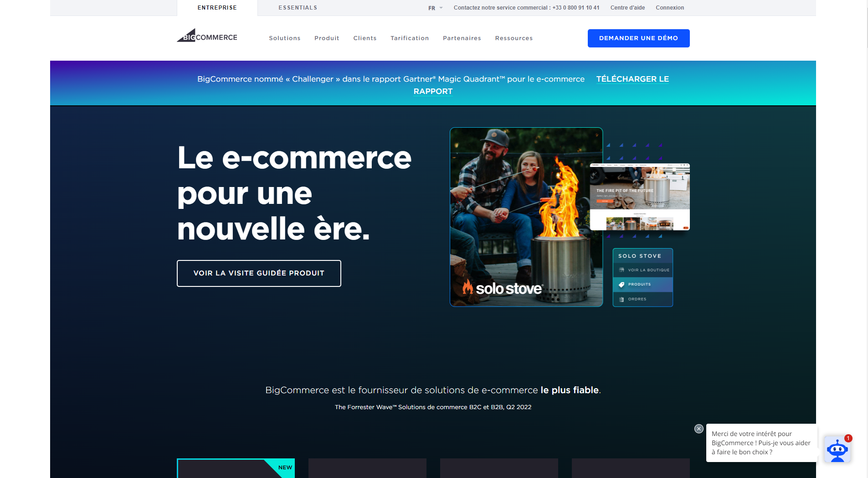Viewport: 868px width, 478px height.
Task: Click Demander une démo button
Action: tap(638, 38)
